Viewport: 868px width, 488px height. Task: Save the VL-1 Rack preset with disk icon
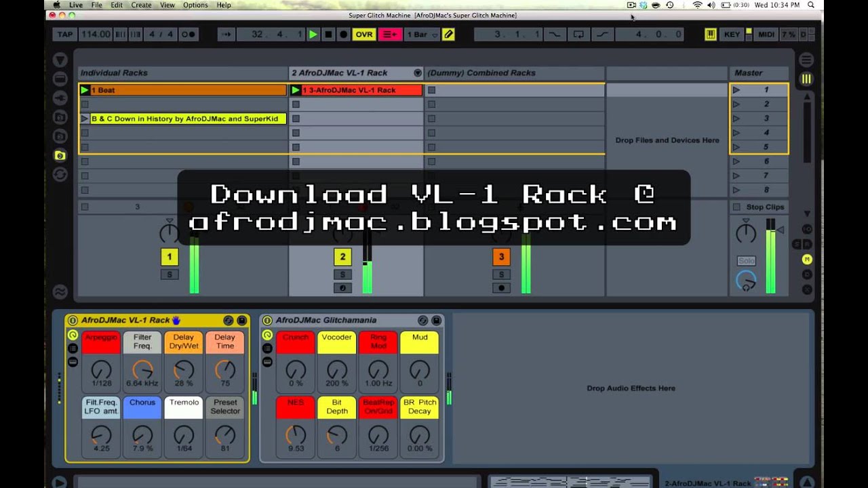click(x=241, y=321)
